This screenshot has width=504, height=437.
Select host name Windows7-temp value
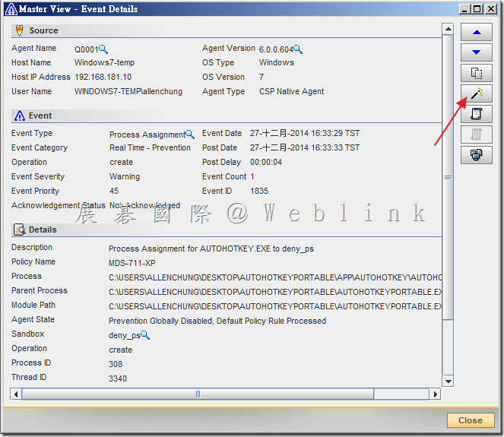click(x=104, y=62)
